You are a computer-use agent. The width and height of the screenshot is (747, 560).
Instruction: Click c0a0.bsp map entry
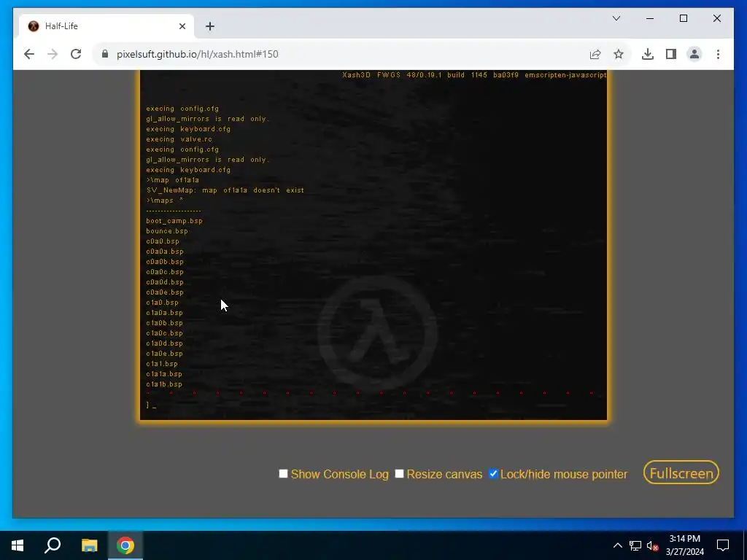tap(163, 241)
